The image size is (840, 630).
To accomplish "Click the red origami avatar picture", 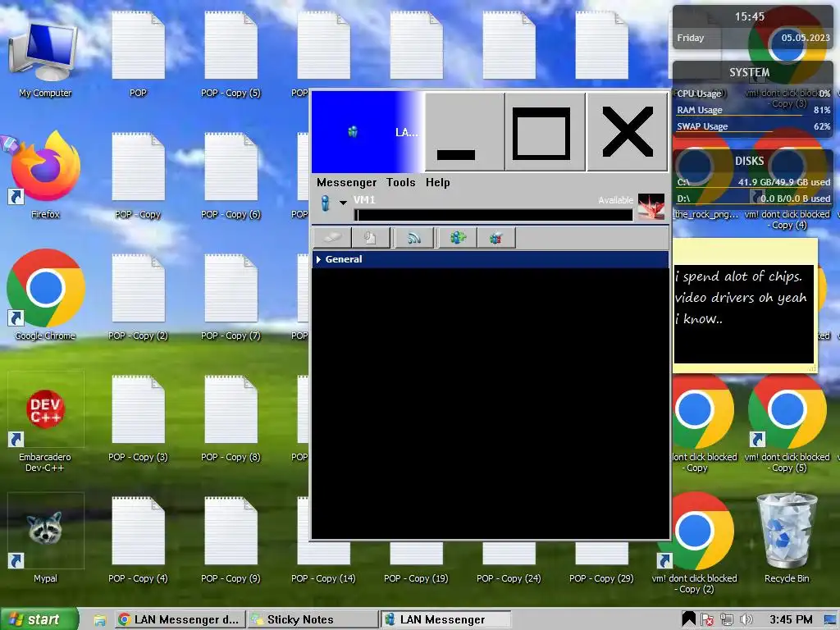I will [651, 207].
